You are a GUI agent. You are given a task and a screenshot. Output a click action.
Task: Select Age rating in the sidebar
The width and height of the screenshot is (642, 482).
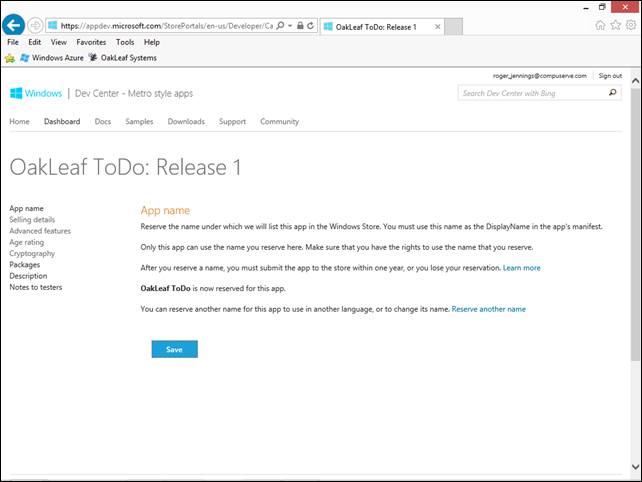(x=27, y=242)
